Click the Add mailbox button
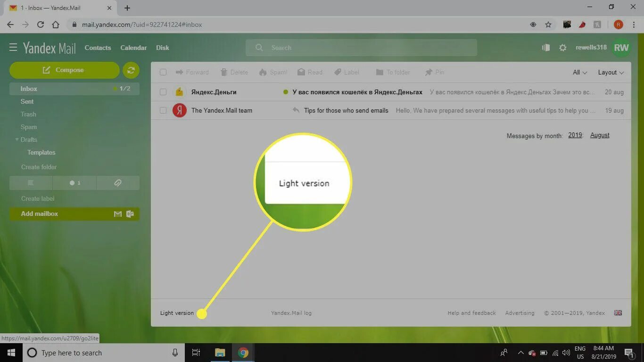This screenshot has height=362, width=644. pyautogui.click(x=74, y=214)
